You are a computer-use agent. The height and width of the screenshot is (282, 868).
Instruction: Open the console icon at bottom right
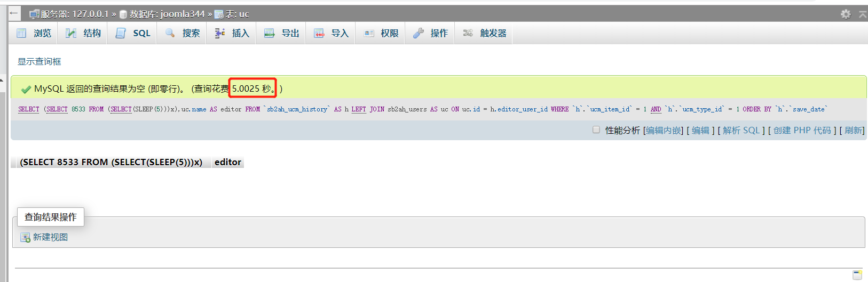click(x=857, y=275)
